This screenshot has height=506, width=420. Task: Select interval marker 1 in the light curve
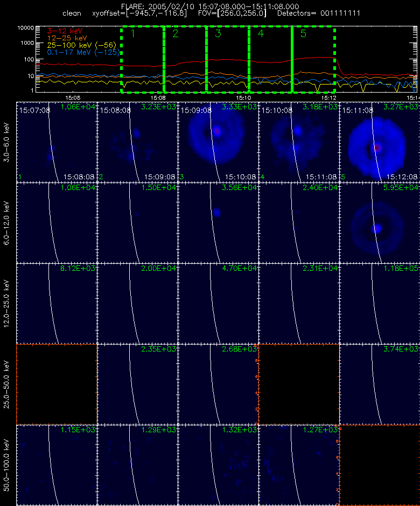point(132,33)
